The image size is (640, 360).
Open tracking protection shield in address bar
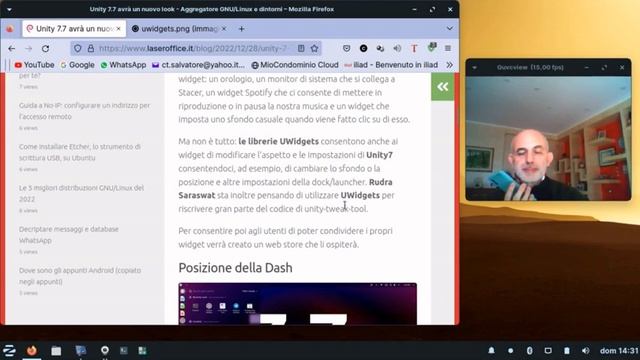pyautogui.click(x=78, y=48)
